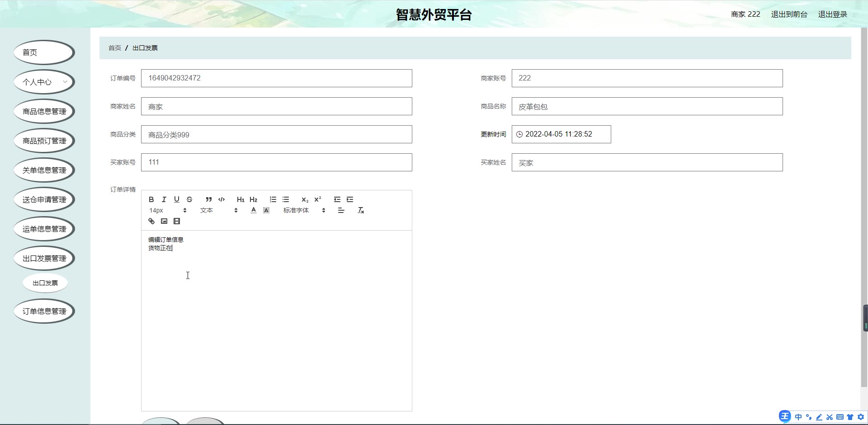
Task: Apply subscript formatting
Action: click(x=305, y=199)
